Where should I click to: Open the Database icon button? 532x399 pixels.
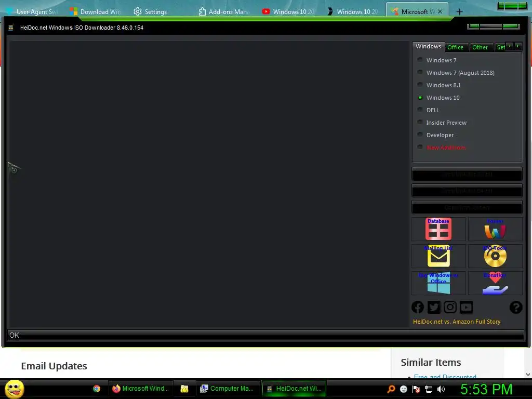coord(438,229)
